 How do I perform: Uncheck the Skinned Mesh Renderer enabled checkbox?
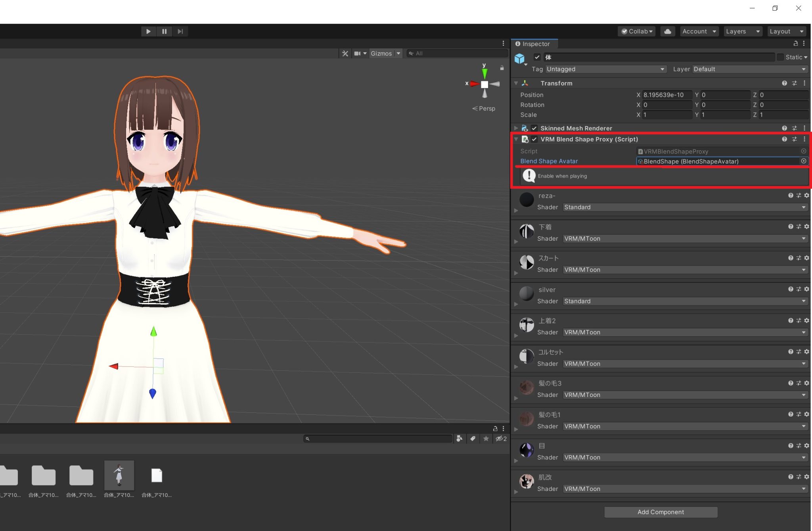[x=534, y=128]
